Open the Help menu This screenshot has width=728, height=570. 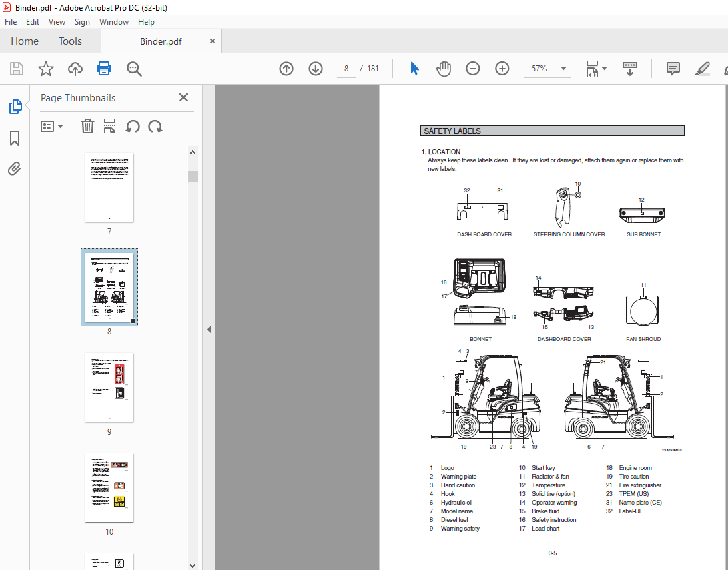[146, 22]
